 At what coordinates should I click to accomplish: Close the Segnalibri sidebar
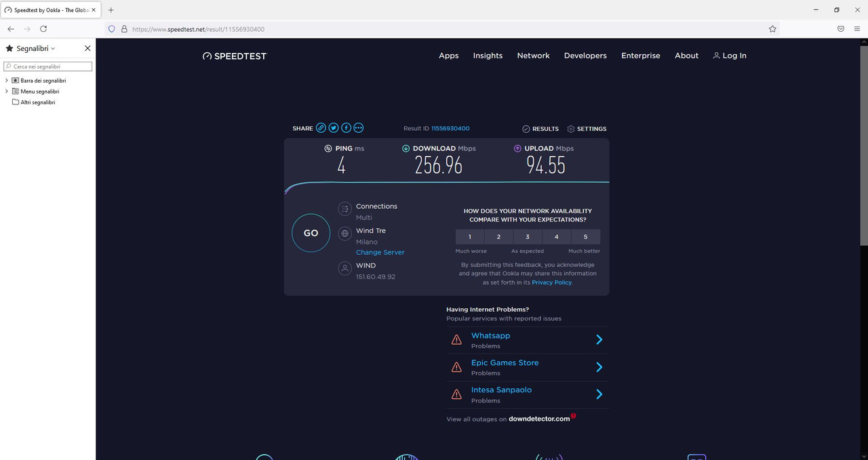click(87, 48)
